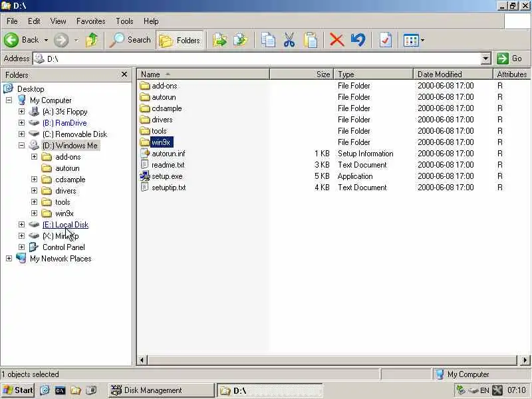532x399 pixels.
Task: Click the Forward arrow icon
Action: click(61, 40)
